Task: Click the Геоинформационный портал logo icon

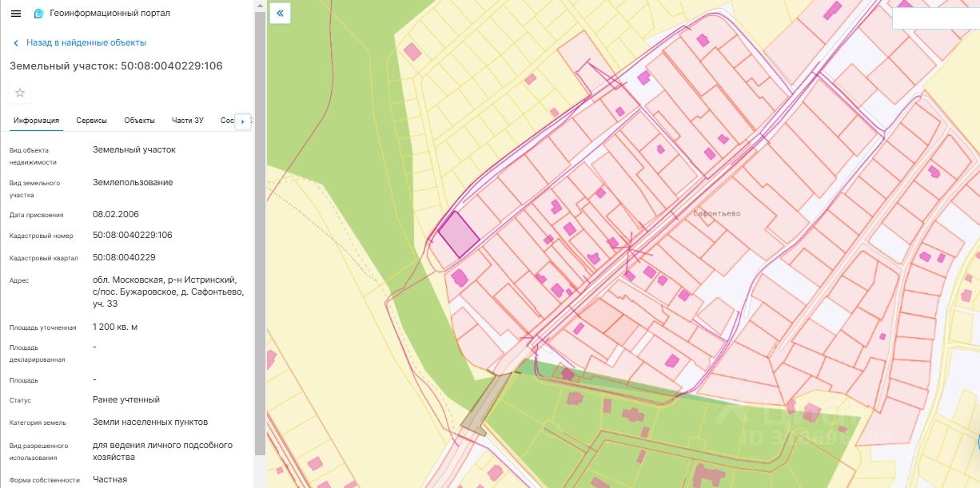Action: (x=38, y=14)
